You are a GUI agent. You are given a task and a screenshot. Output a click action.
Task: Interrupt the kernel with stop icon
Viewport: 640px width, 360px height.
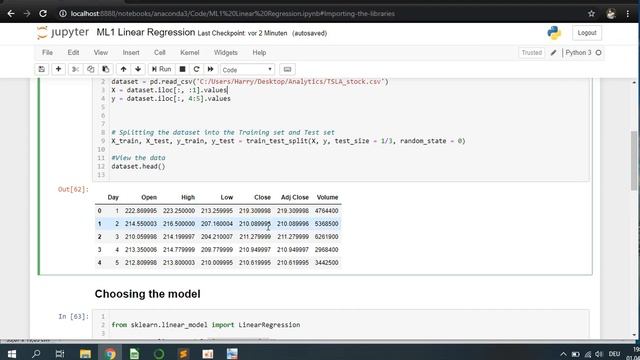[x=182, y=69]
